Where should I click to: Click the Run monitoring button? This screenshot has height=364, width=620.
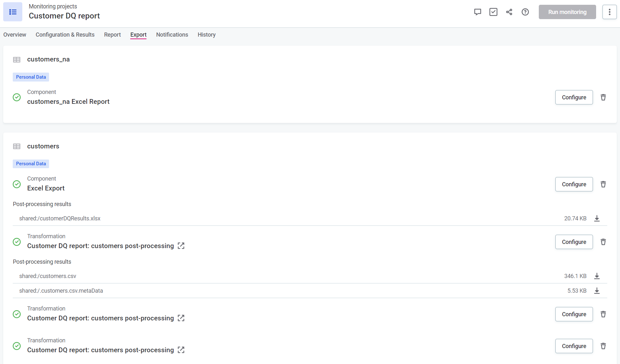[x=567, y=12]
